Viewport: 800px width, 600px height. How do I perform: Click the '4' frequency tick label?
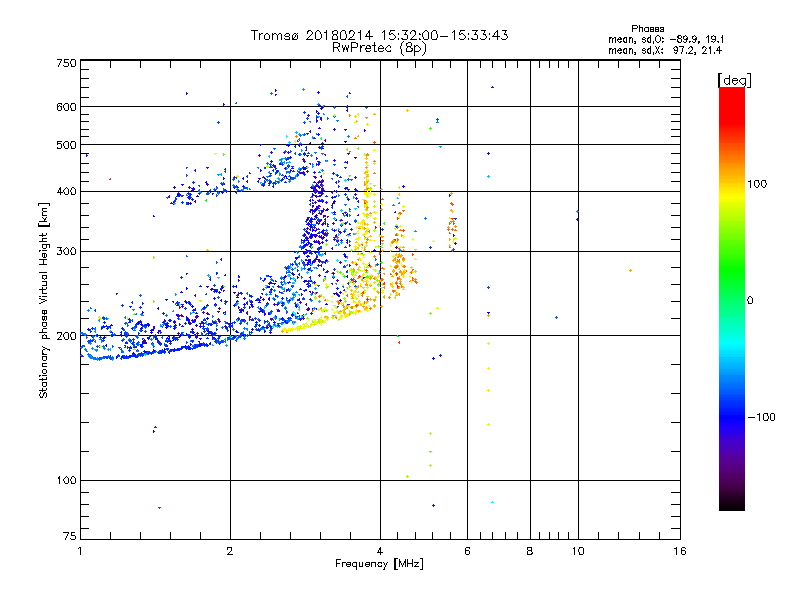[380, 551]
